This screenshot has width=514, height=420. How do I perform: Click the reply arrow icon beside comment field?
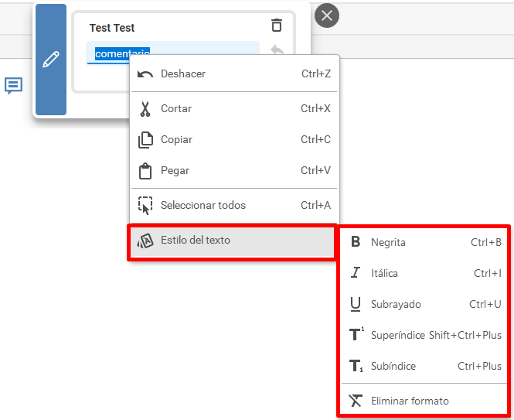tap(277, 50)
